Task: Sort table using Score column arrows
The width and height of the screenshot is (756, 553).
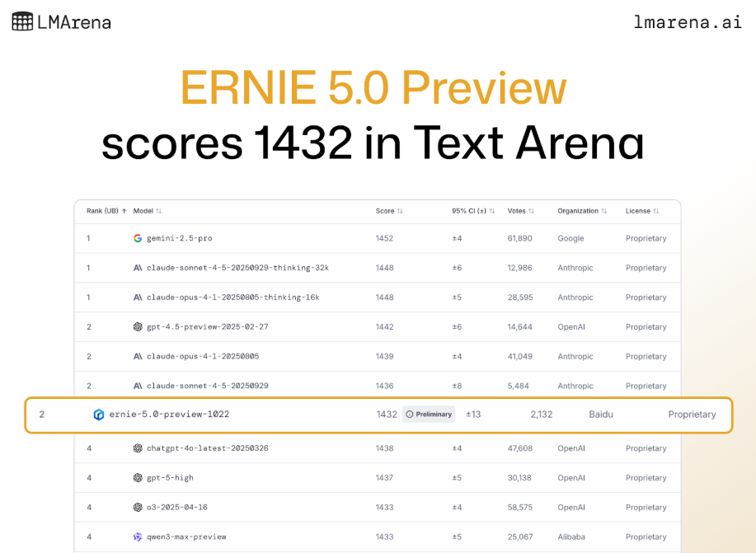Action: coord(400,211)
